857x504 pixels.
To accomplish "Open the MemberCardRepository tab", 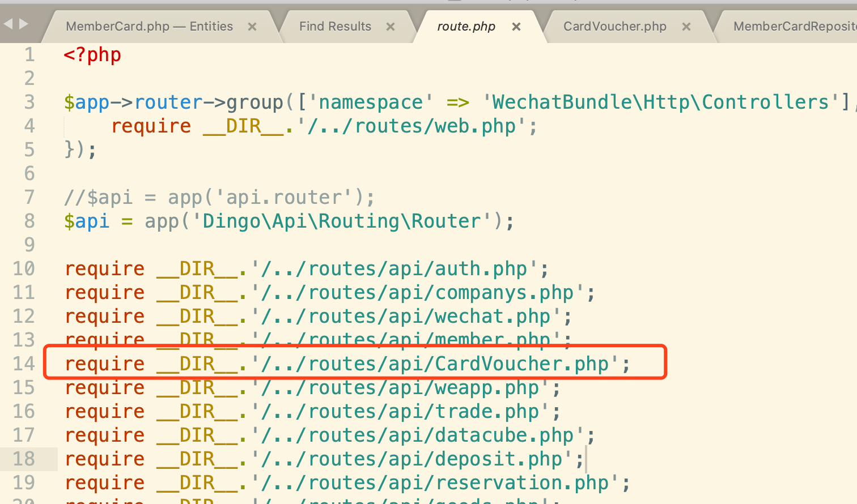I will (x=794, y=27).
